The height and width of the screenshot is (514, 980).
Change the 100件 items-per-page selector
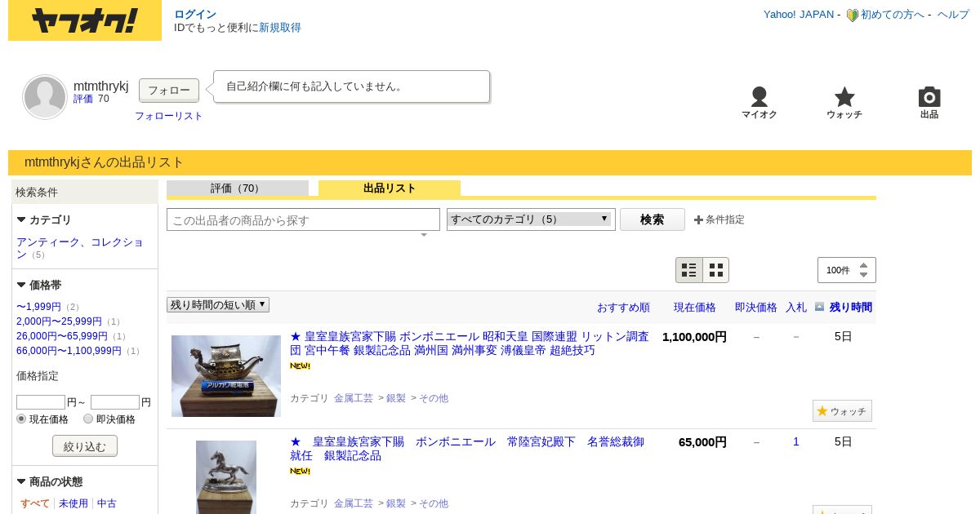[x=846, y=270]
